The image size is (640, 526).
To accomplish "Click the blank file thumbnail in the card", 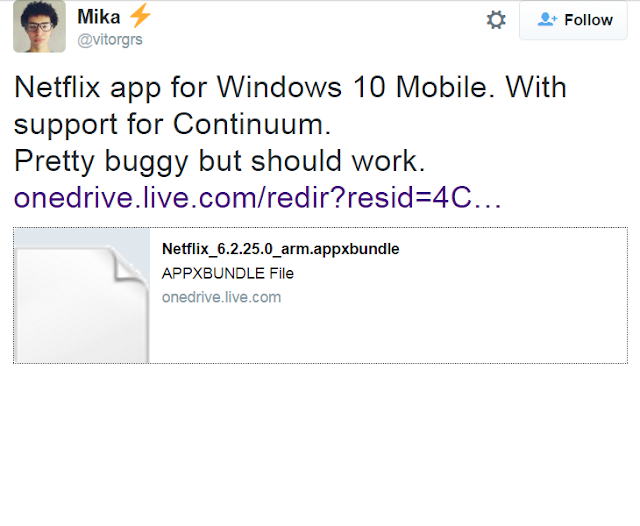I will [x=82, y=295].
